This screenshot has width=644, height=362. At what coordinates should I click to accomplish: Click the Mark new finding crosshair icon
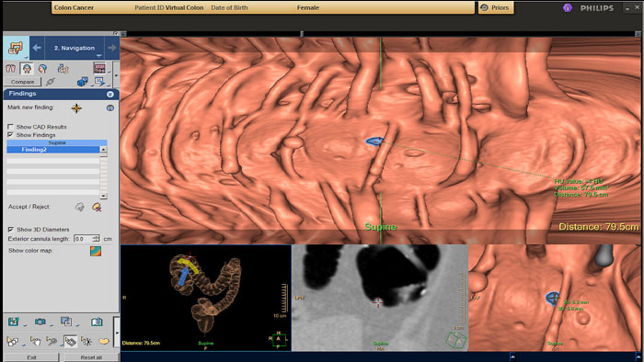[76, 108]
